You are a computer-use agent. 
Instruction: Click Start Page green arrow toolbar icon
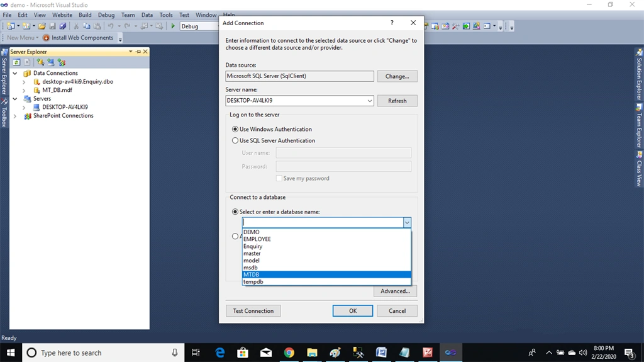click(466, 26)
